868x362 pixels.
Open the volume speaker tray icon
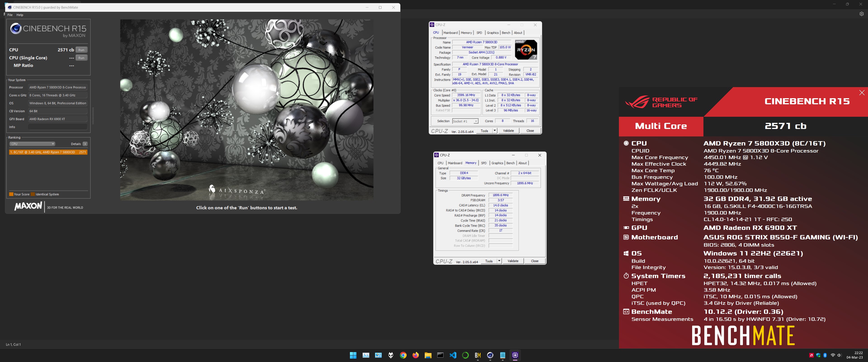839,355
